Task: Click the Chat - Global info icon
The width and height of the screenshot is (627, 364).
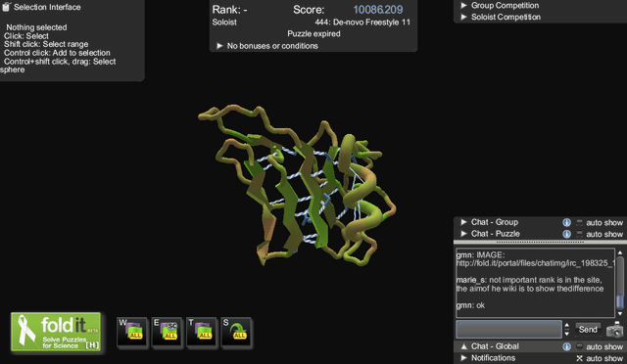Action: pos(566,346)
